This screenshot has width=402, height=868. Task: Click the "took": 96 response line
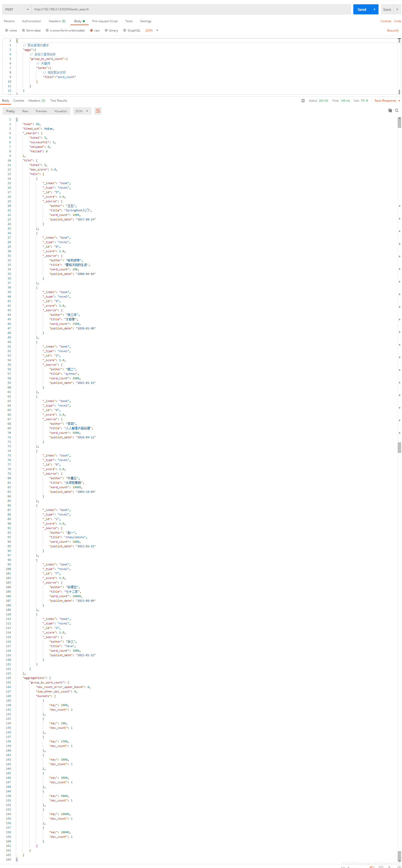click(x=31, y=124)
